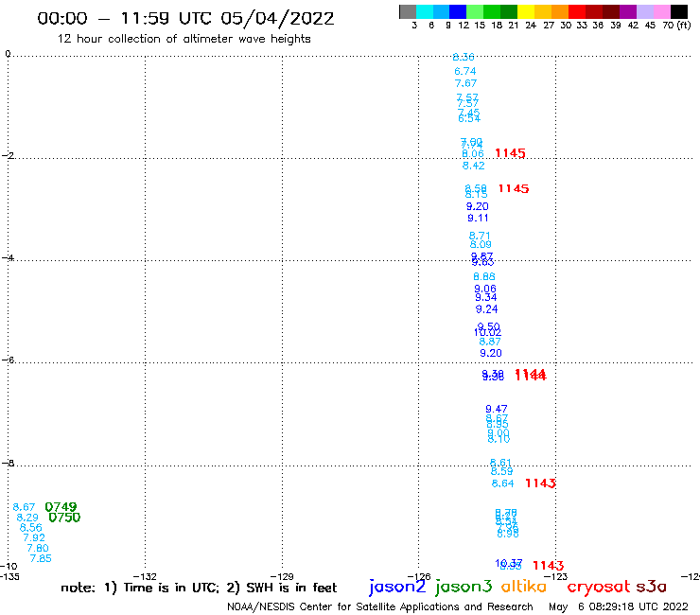This screenshot has height=615, width=700.
Task: Click the altika satellite legend label
Action: click(524, 587)
